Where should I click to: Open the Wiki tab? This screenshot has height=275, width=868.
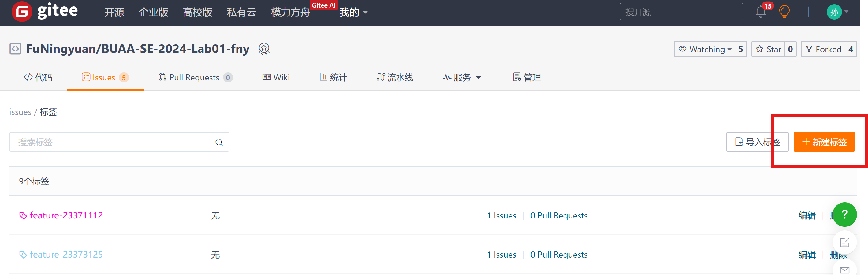[x=276, y=77]
